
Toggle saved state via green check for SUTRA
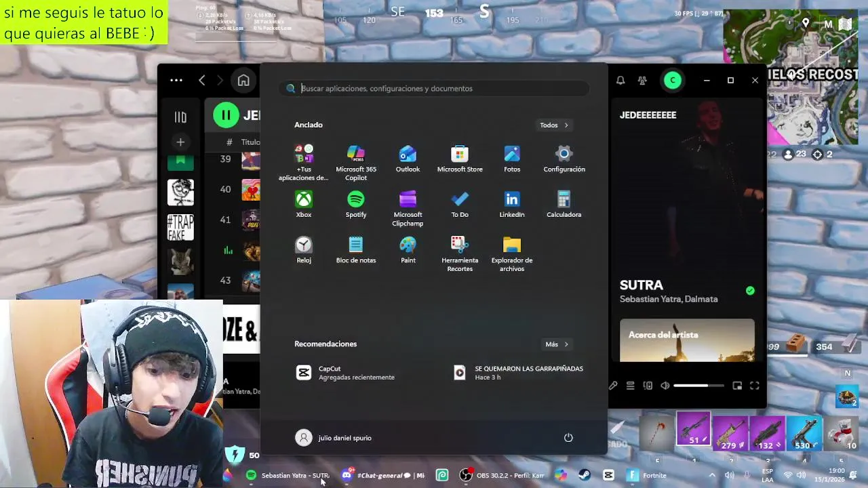(750, 291)
